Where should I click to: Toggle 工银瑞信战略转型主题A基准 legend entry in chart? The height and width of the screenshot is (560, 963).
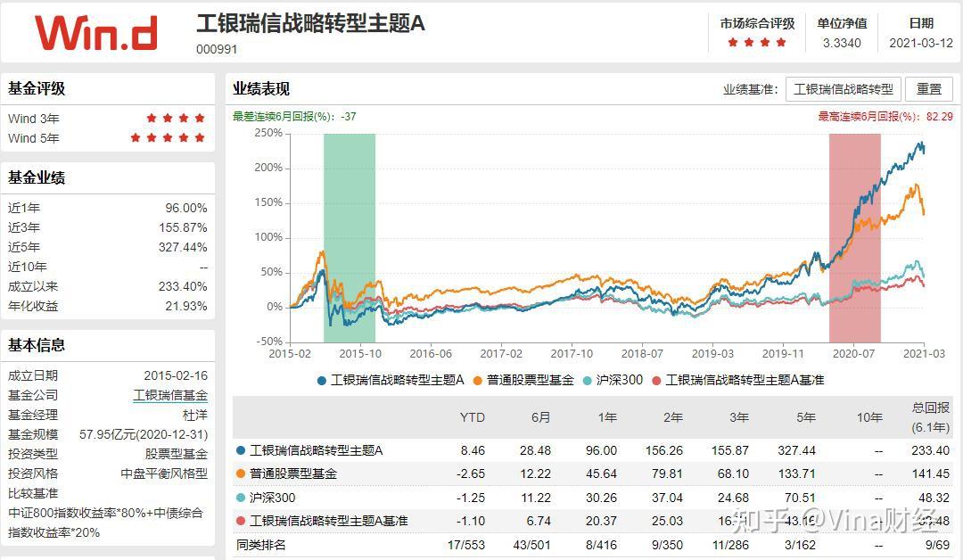(737, 381)
